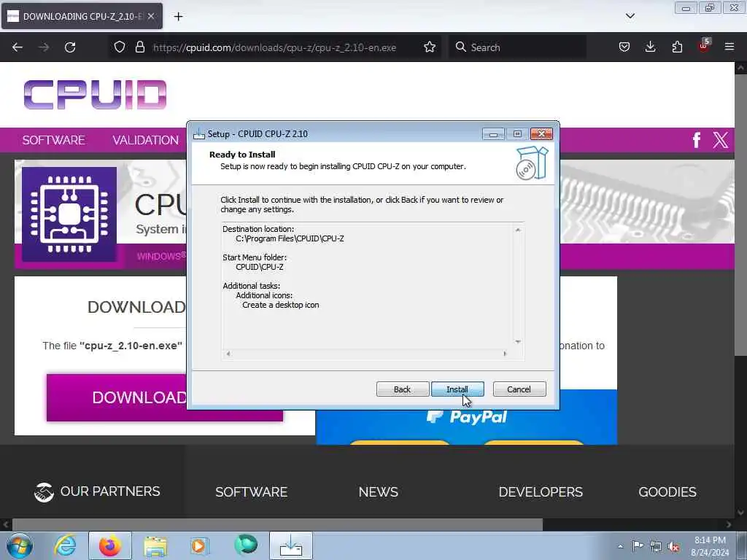Viewport: 747px width, 560px height.
Task: Open the Firefox hamburger application menu
Action: tap(729, 47)
